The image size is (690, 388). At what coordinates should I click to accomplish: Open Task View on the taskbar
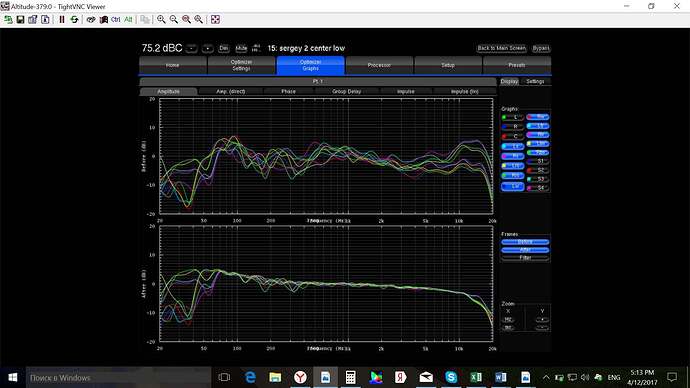(x=224, y=377)
